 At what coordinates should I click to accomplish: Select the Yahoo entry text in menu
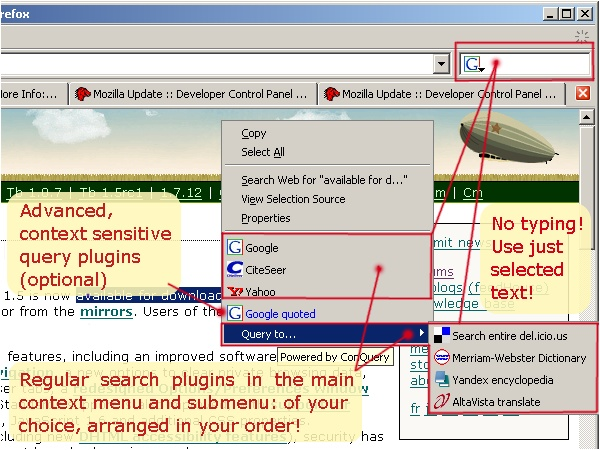[x=260, y=292]
